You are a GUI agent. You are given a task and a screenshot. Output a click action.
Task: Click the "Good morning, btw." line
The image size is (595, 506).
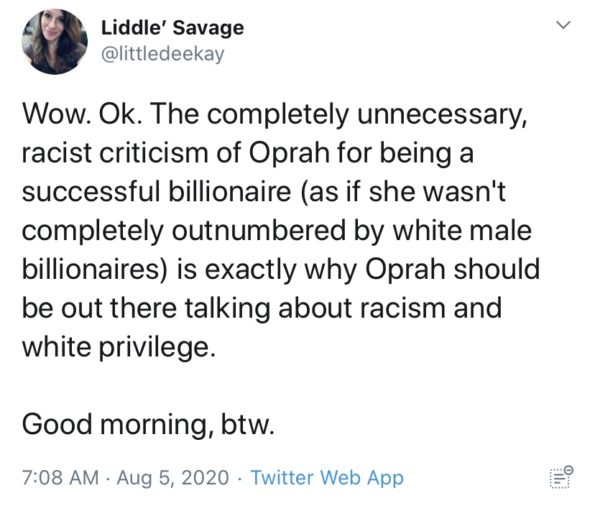tap(148, 424)
